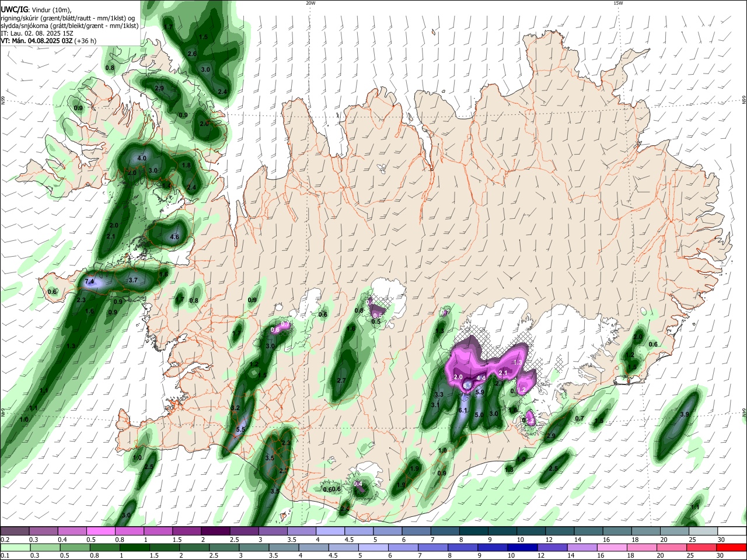This screenshot has height=560, width=747.
Task: Pick the rain legend swatch starting at 7
Action: click(x=433, y=547)
